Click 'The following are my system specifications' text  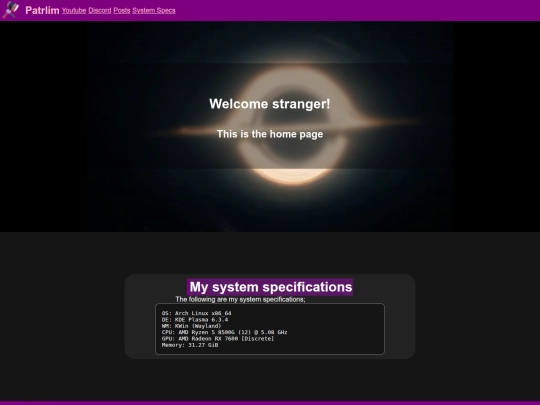pos(240,299)
